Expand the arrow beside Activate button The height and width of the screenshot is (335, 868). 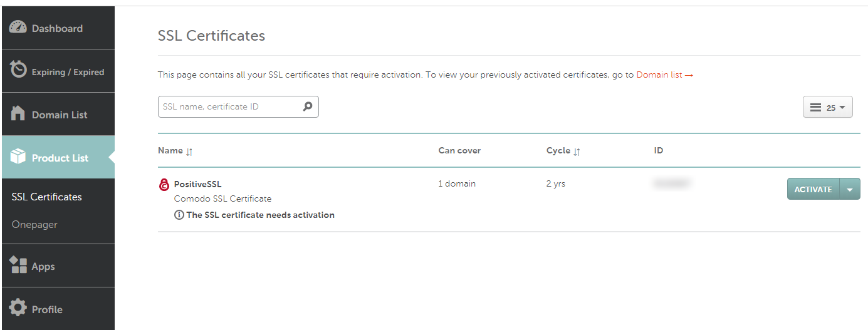coord(850,190)
